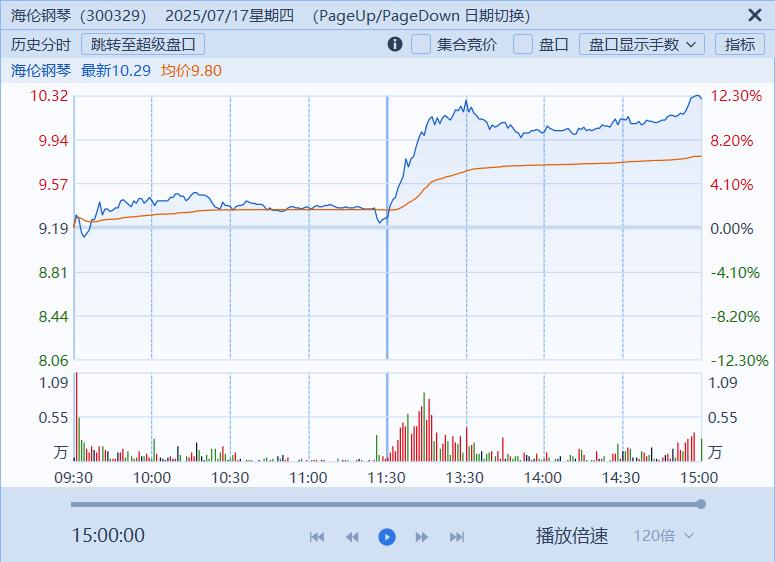775x562 pixels.
Task: Click the 11:30 time axis label
Action: coord(386,478)
